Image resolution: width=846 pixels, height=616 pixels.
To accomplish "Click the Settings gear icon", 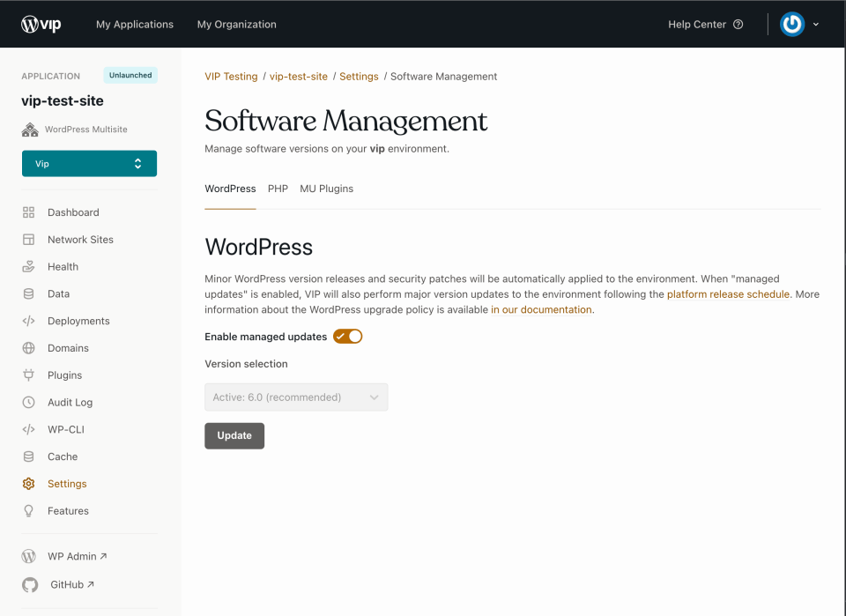I will click(28, 484).
